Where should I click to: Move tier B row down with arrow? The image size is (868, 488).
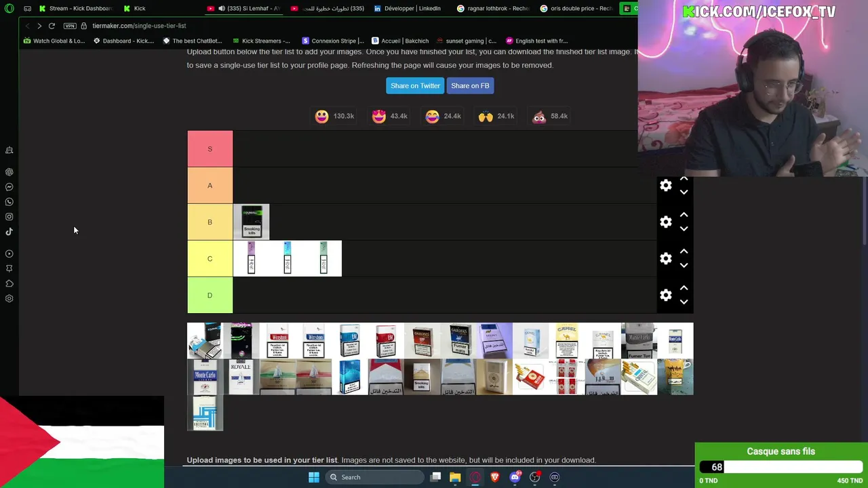684,229
